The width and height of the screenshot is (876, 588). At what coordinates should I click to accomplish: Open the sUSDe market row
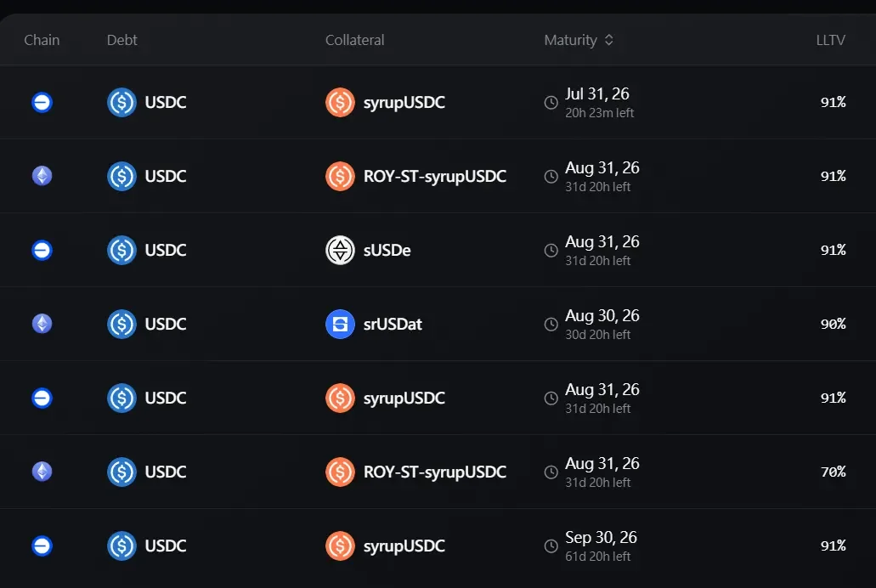pos(438,250)
